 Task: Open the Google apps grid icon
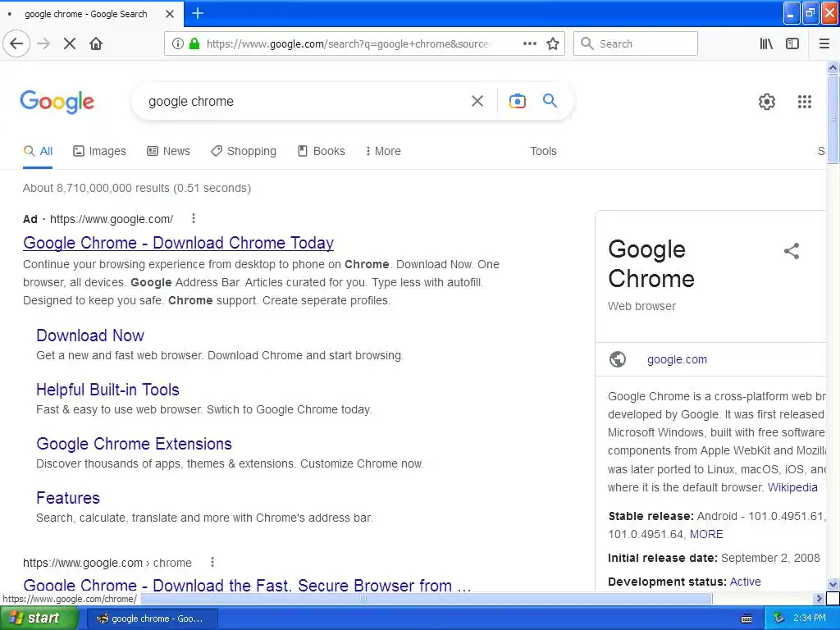pos(805,101)
